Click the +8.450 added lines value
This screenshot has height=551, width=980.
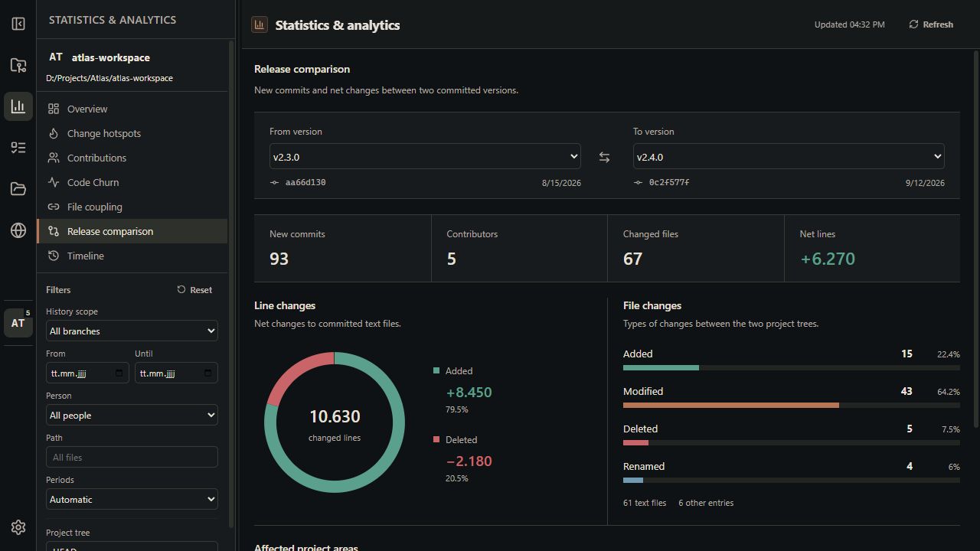(x=469, y=393)
